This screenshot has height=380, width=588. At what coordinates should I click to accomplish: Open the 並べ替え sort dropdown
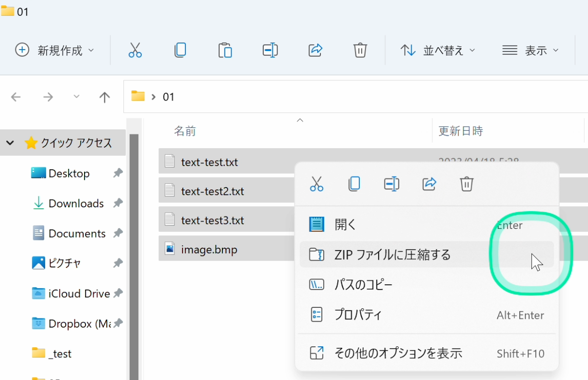point(438,50)
